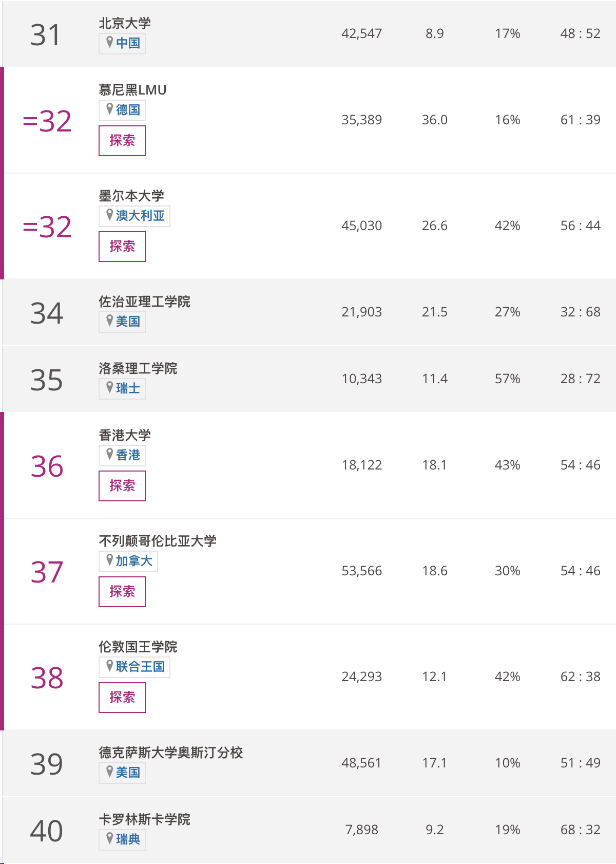Open the 洛桑理工学院 link
Viewport: 616px width, 864px height.
[138, 368]
